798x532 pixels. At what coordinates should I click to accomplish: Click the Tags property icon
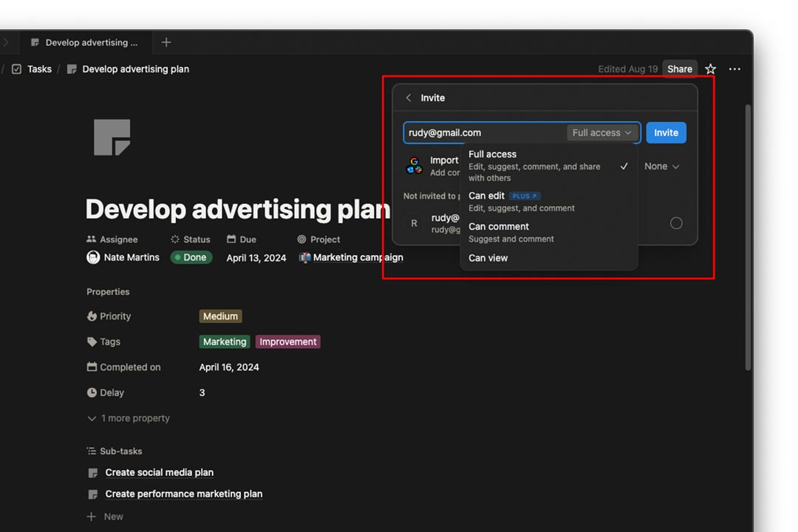92,341
